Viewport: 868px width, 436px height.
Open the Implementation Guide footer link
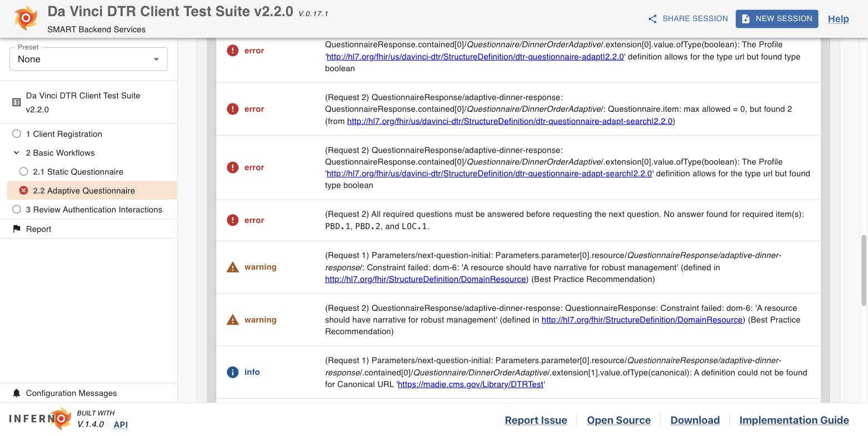click(x=794, y=420)
